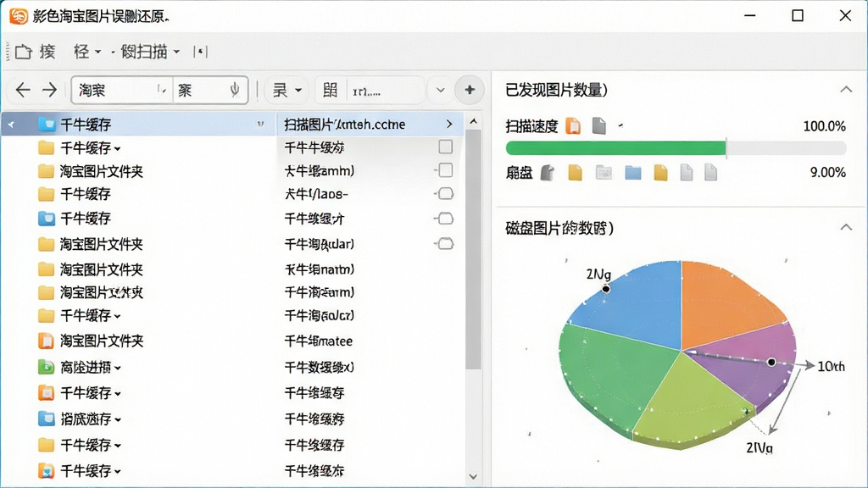Click the 朗 icon left of rn.... field
Image resolution: width=868 pixels, height=488 pixels.
click(331, 90)
